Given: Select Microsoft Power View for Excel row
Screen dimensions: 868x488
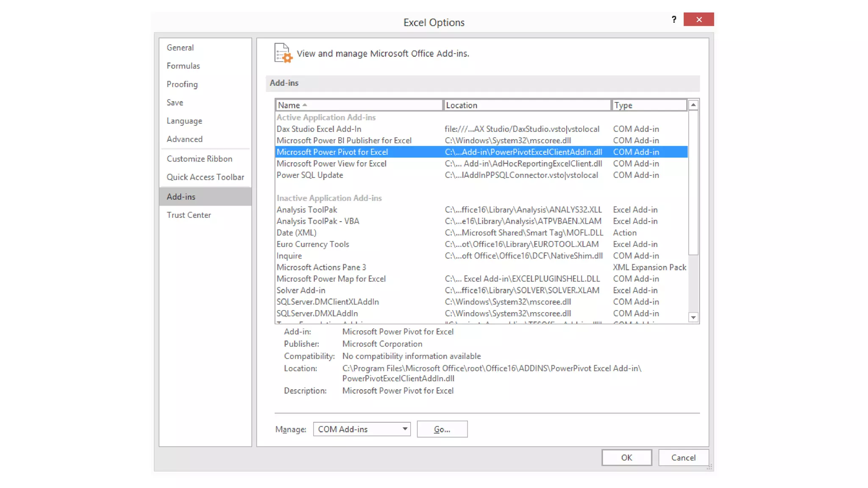Looking at the screenshot, I should [481, 164].
